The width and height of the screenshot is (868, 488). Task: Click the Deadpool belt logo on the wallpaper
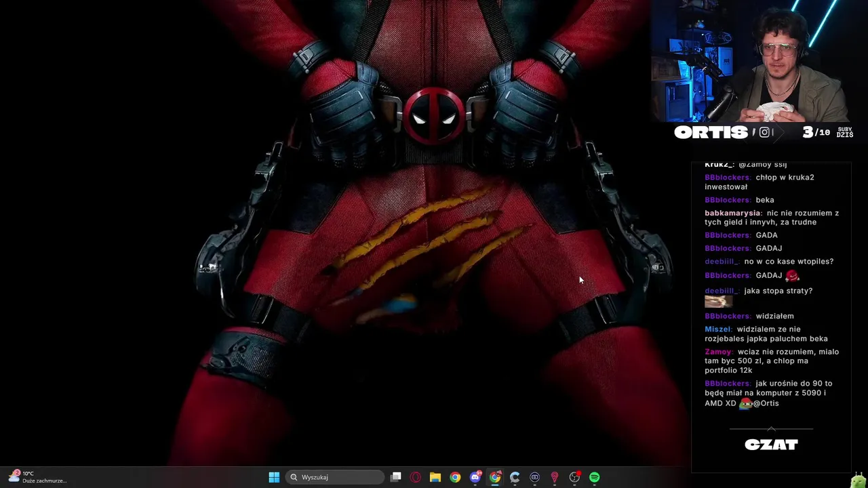click(434, 116)
